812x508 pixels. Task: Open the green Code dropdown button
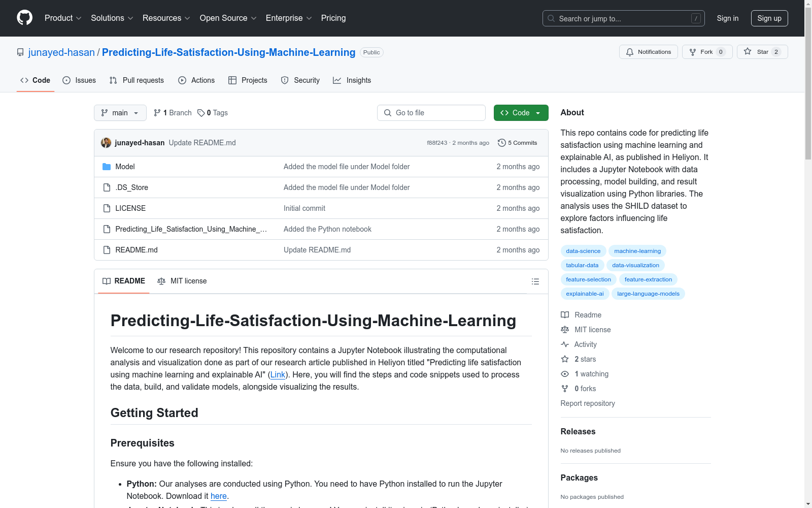click(x=521, y=113)
